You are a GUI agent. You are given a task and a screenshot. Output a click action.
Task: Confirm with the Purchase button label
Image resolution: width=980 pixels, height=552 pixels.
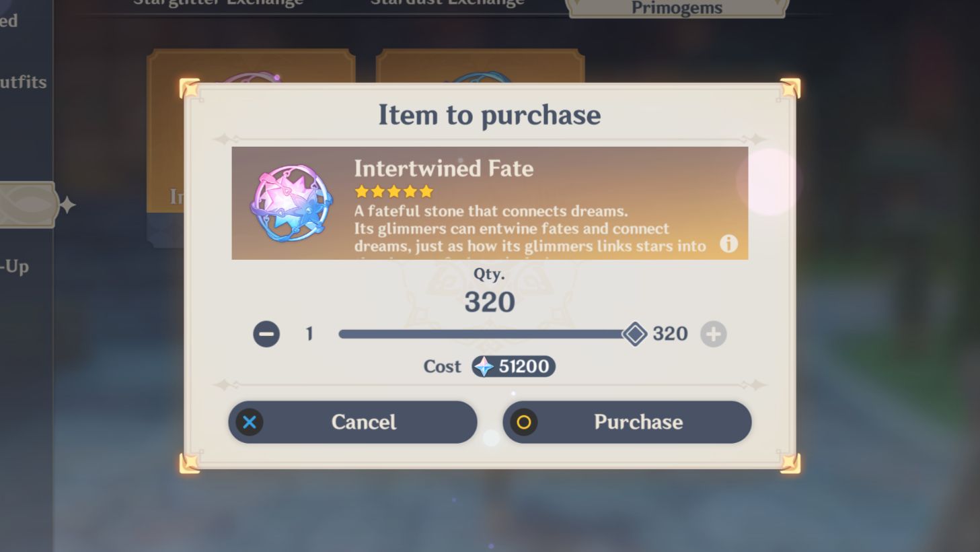pyautogui.click(x=638, y=422)
